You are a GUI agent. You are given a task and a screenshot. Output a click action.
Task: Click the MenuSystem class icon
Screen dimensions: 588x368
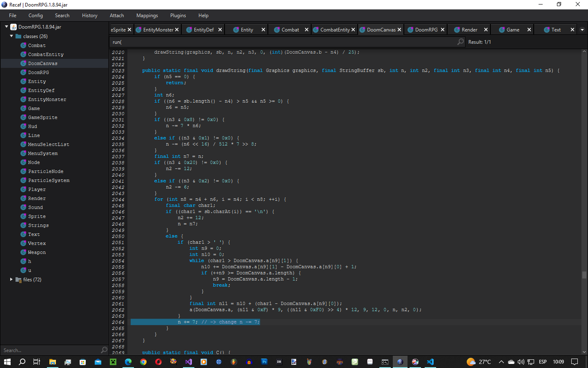24,153
